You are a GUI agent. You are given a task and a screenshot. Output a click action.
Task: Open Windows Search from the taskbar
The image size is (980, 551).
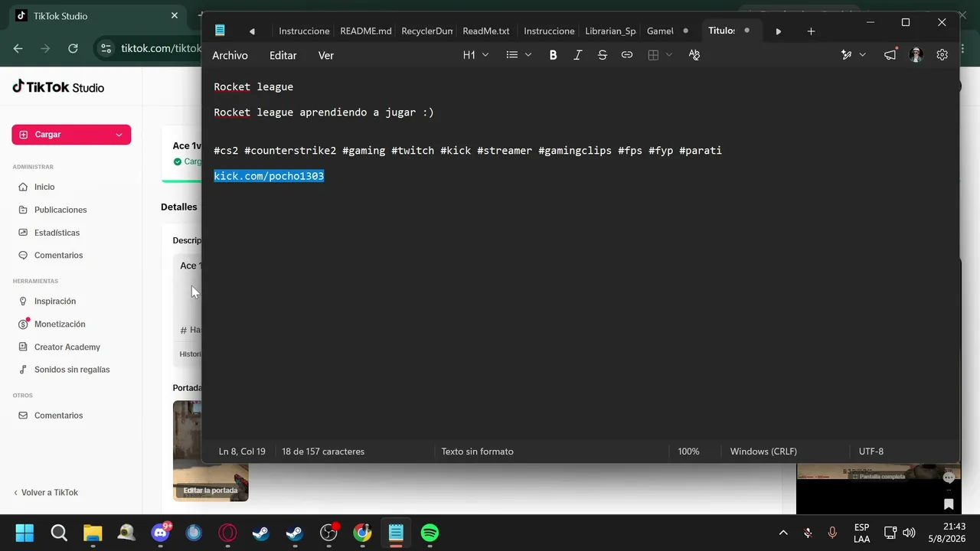pos(58,533)
